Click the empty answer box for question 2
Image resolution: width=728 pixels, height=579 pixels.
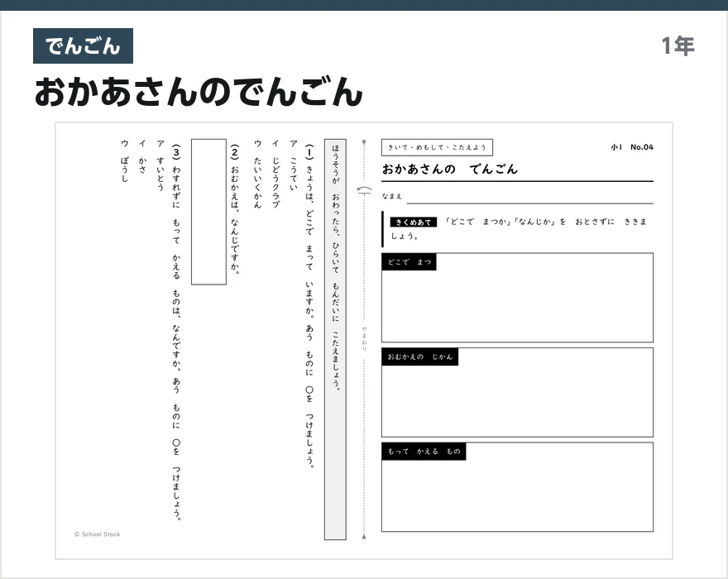click(x=209, y=212)
